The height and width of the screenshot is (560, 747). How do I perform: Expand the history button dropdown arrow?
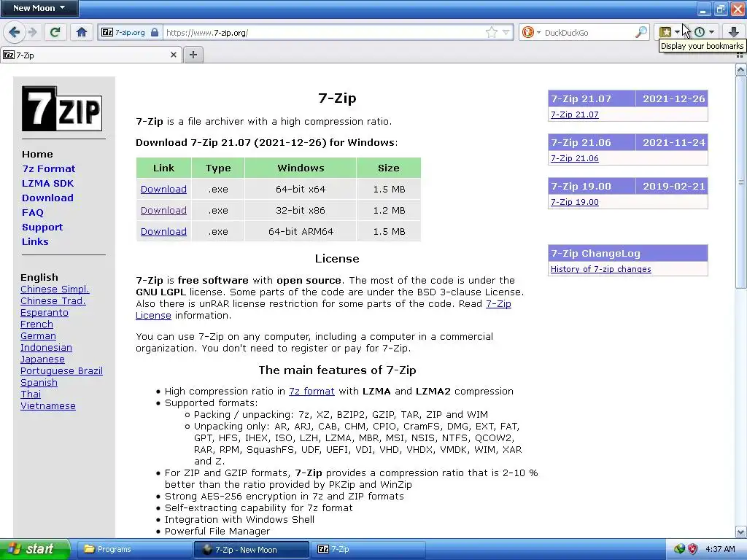coord(712,32)
